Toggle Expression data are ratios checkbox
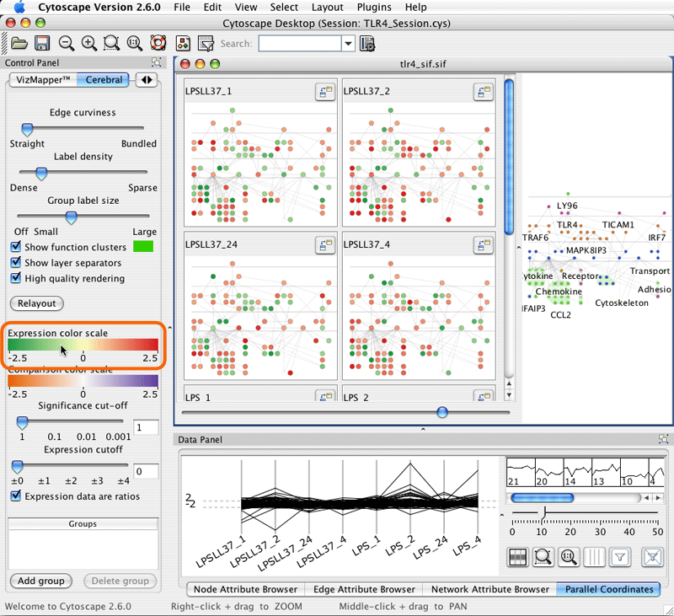 coord(15,495)
